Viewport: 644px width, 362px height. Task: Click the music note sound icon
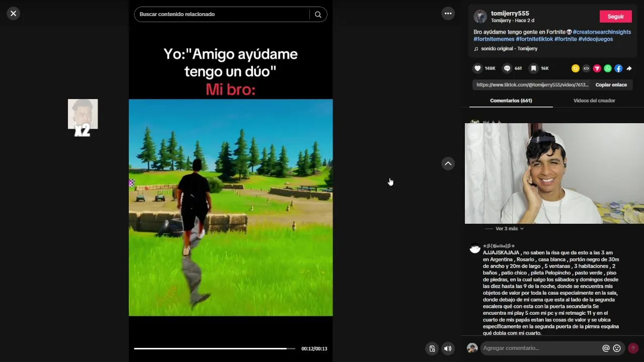pos(476,49)
